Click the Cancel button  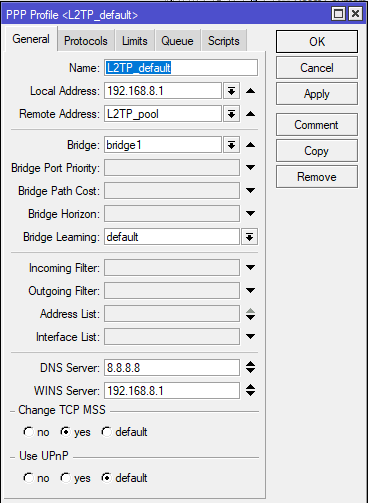click(317, 68)
